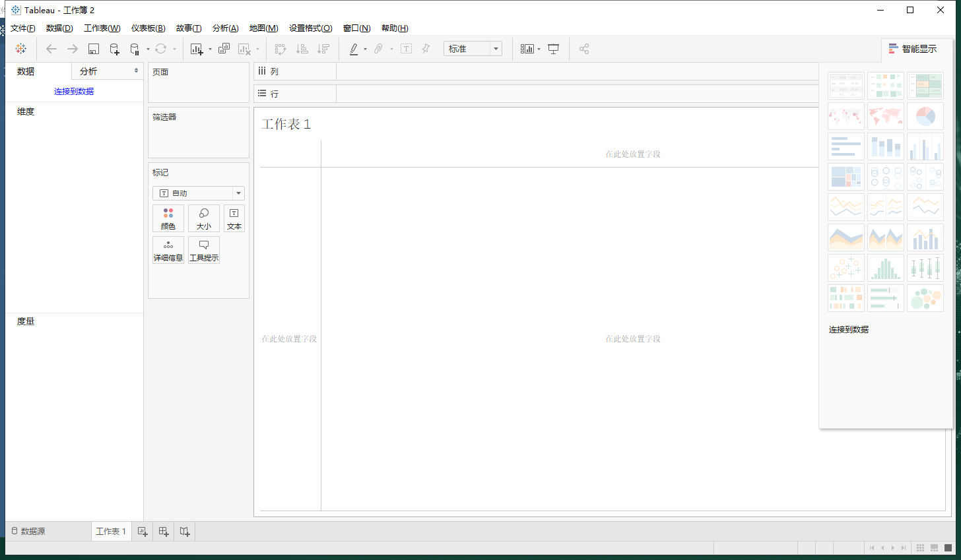Expand the New Worksheet dropdown arrow

coord(210,49)
